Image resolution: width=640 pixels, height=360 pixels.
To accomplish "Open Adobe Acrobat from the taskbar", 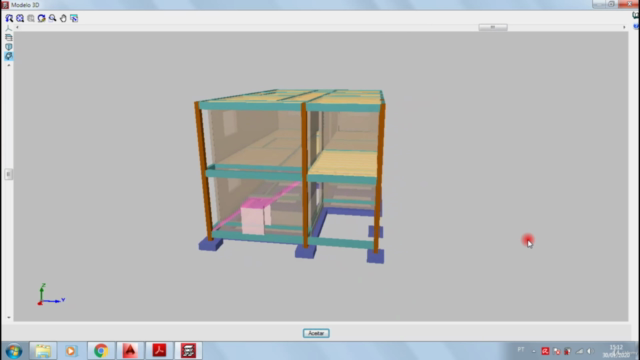I will tap(159, 351).
